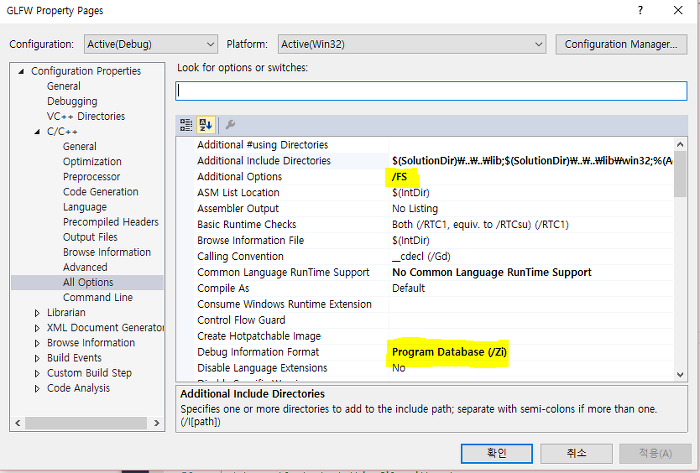The width and height of the screenshot is (700, 473).
Task: Click the tree horizontal scrollbar left arrow
Action: click(x=18, y=423)
